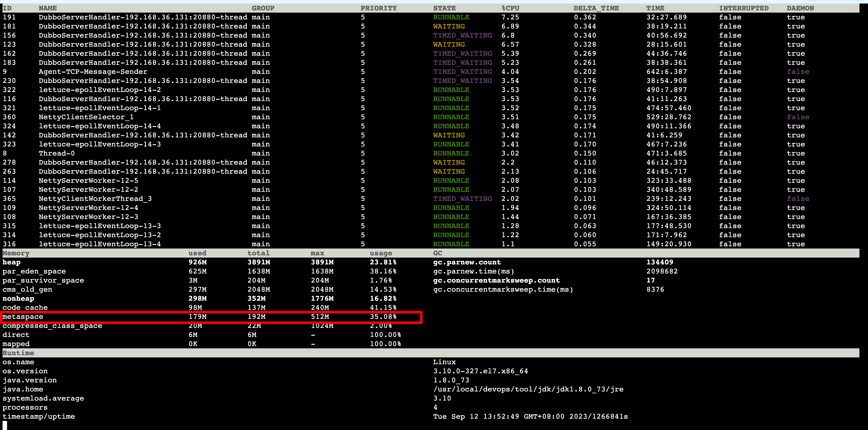Click the Runtime section header
This screenshot has width=868, height=430.
[x=18, y=353]
